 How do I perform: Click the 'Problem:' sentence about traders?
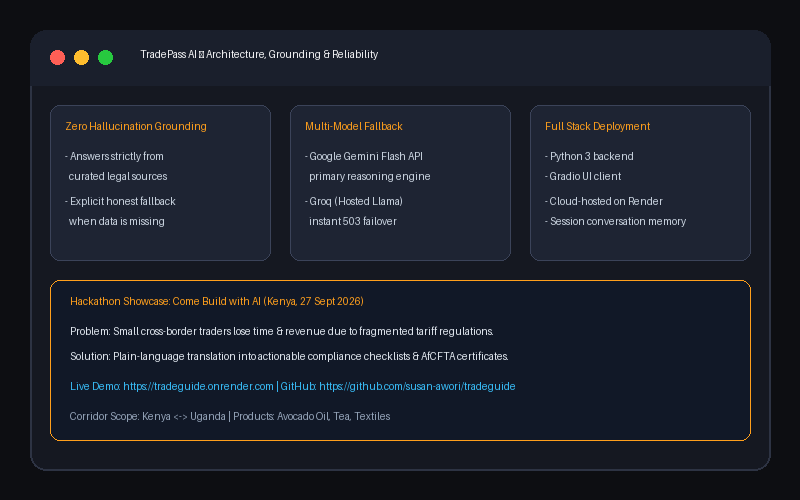[282, 332]
